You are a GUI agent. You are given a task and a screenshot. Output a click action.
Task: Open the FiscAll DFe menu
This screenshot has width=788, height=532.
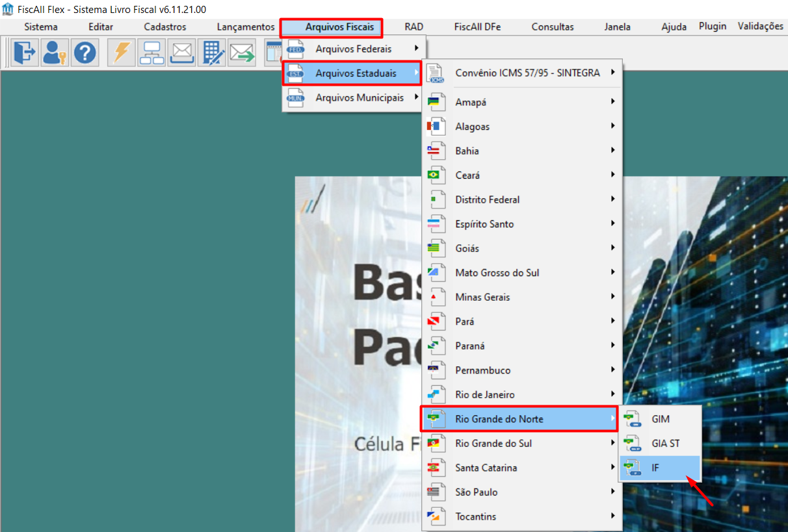(x=477, y=27)
